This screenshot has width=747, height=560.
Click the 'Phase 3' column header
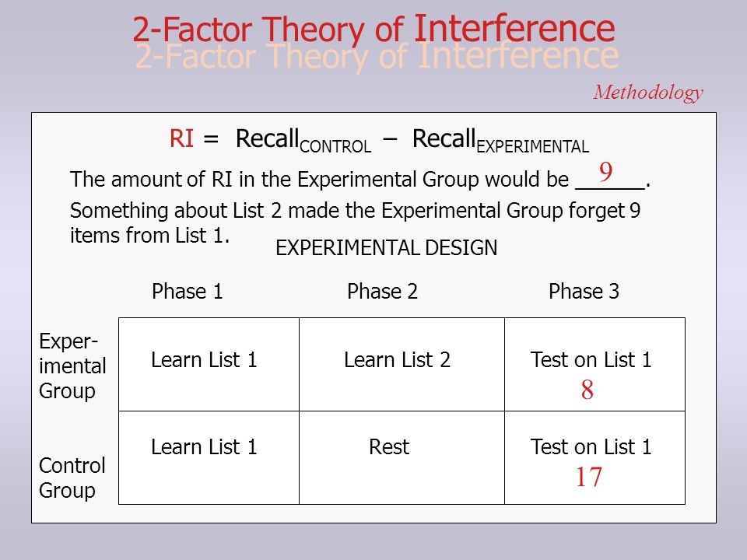[584, 292]
